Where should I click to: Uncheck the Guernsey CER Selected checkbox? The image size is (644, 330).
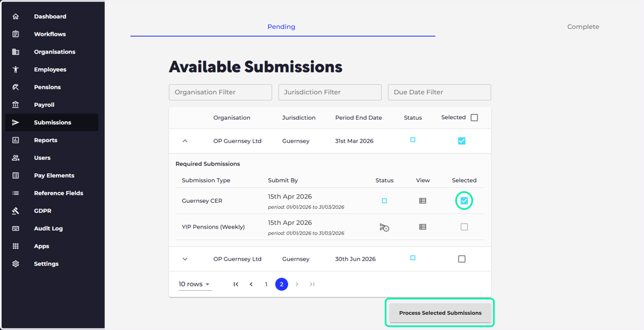coord(464,201)
